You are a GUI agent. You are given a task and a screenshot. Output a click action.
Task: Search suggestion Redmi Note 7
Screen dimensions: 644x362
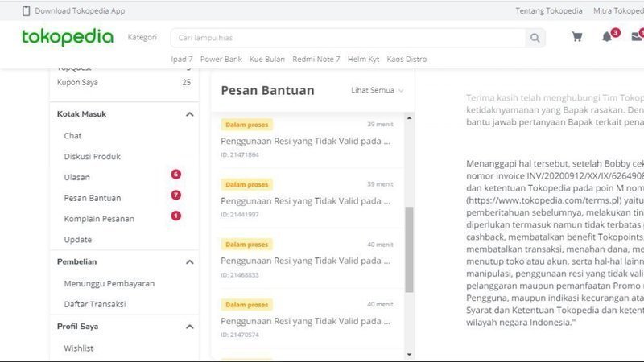(316, 59)
